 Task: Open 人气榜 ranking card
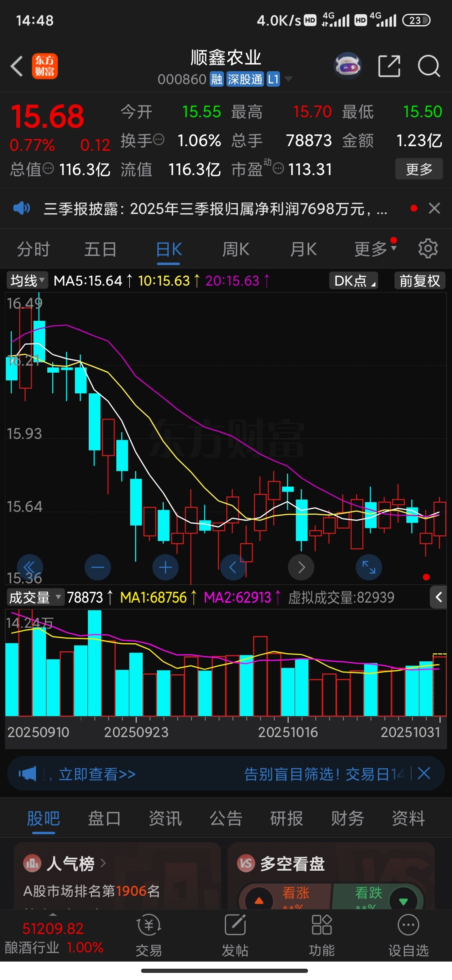pos(117,875)
